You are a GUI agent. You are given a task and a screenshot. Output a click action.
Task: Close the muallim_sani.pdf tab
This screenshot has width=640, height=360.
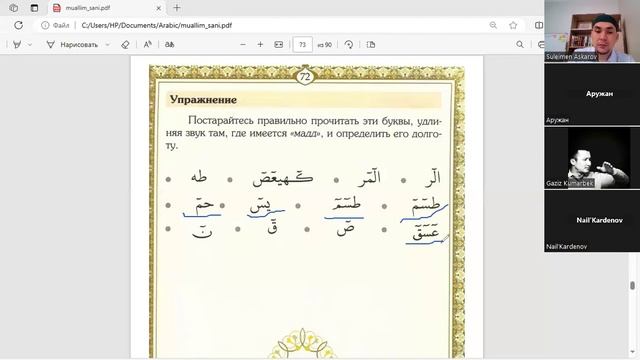(158, 8)
